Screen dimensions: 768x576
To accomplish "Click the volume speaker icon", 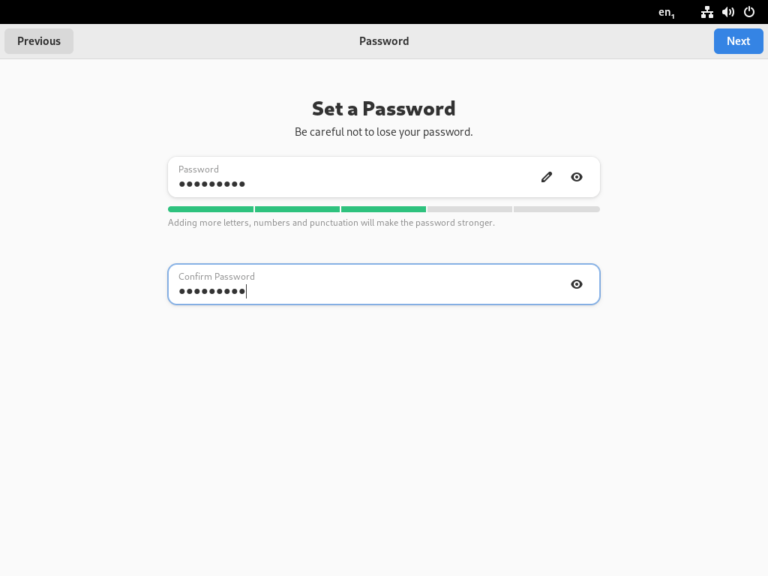I will tap(728, 12).
